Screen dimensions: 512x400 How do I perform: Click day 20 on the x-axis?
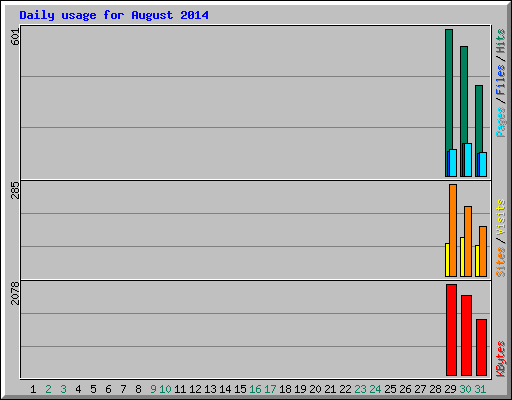click(315, 389)
